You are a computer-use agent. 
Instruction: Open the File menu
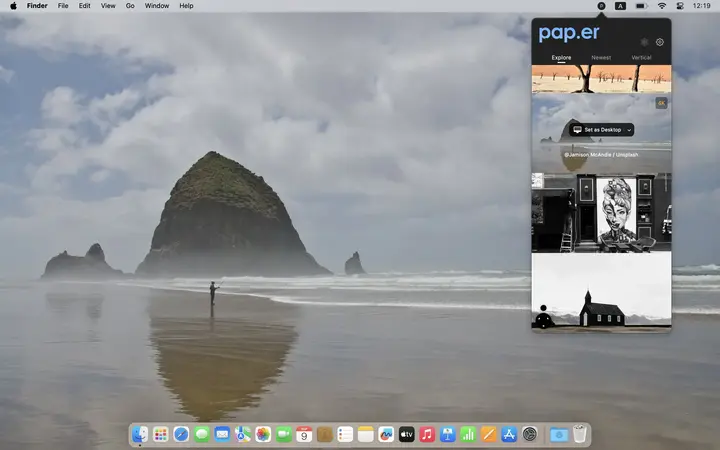[x=63, y=6]
